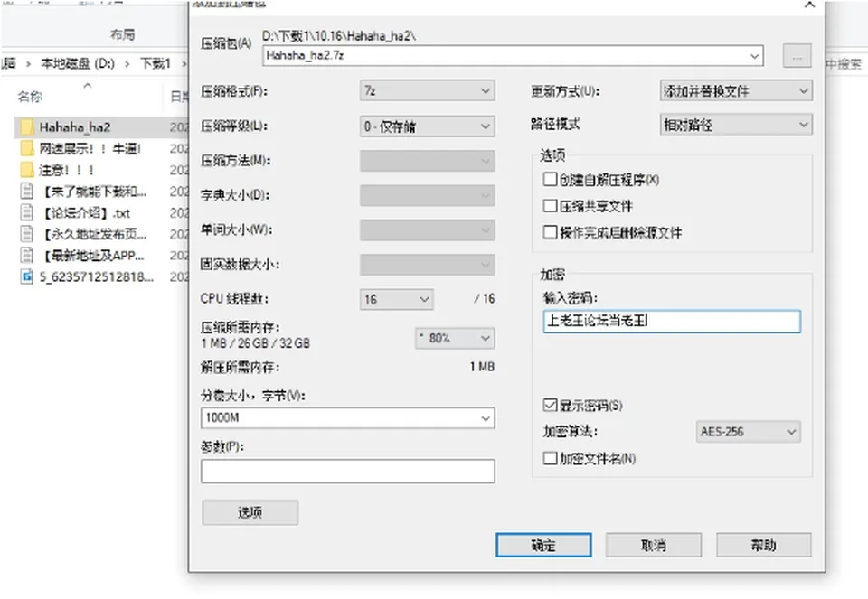Screen dimensions: 868x599
Task: Enable the 加密文件名 checkbox
Action: point(550,458)
